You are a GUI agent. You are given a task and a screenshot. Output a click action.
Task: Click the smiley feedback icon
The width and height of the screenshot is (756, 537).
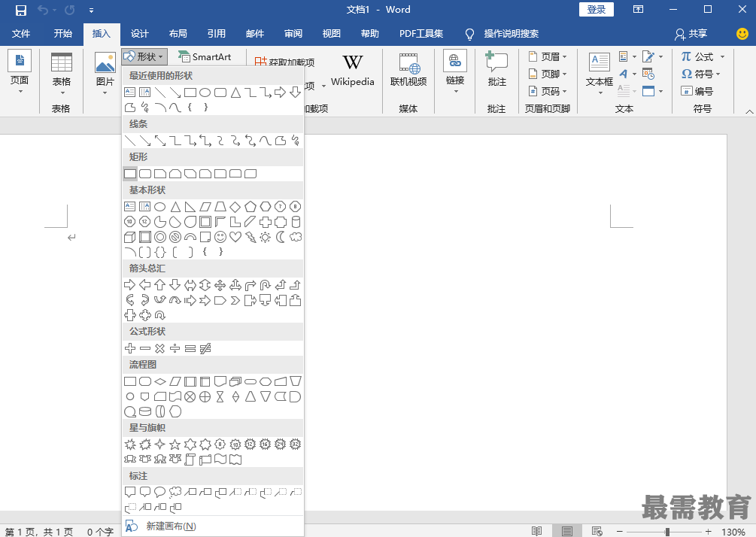(x=742, y=33)
